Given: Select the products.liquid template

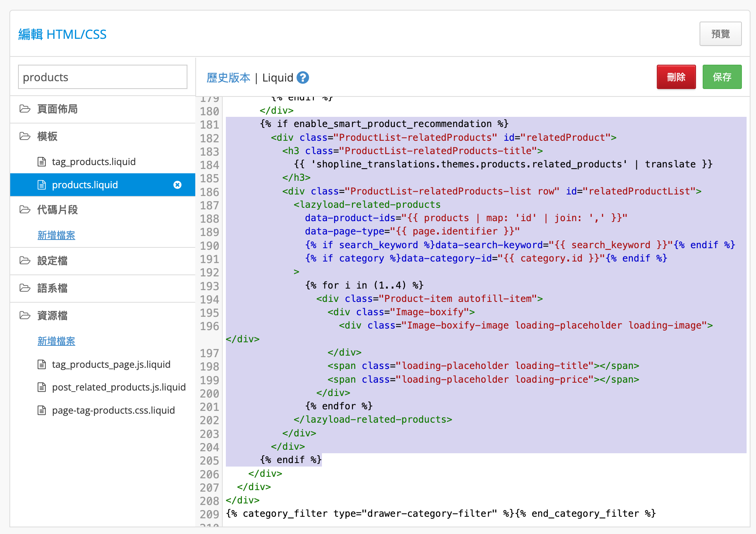Looking at the screenshot, I should [x=85, y=185].
